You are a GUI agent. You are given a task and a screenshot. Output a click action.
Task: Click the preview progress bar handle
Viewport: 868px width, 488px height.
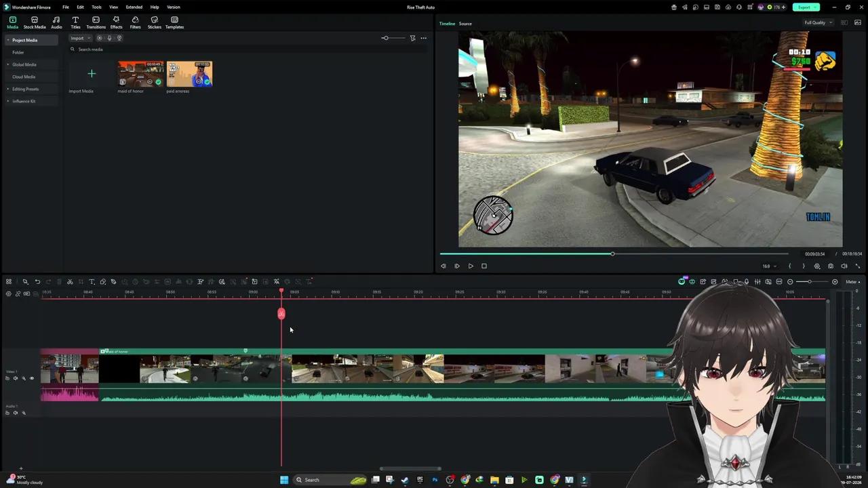(x=612, y=254)
